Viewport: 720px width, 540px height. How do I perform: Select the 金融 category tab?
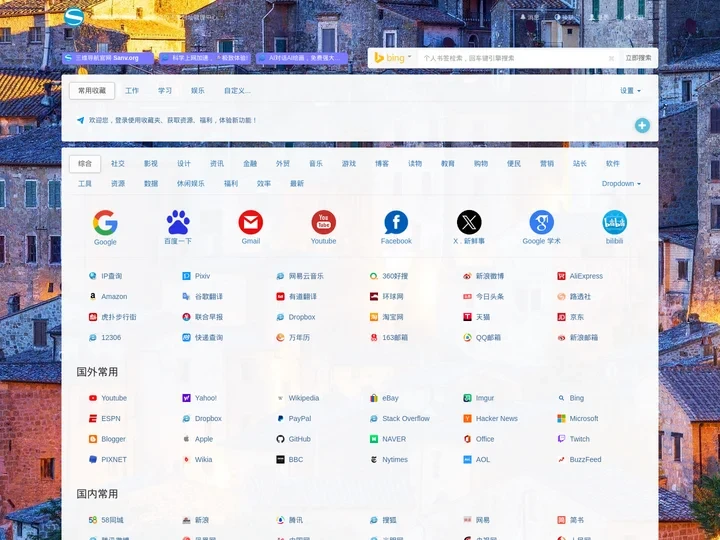click(x=250, y=163)
